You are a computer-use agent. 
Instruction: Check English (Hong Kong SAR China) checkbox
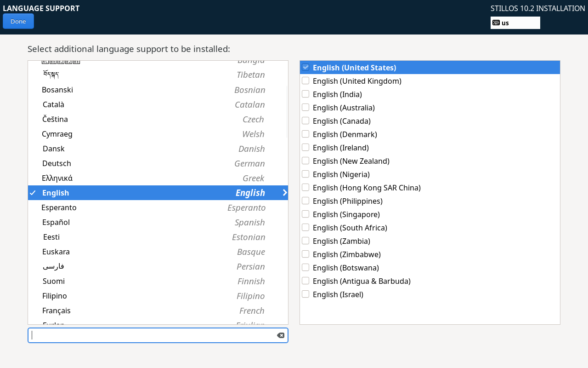click(x=305, y=187)
